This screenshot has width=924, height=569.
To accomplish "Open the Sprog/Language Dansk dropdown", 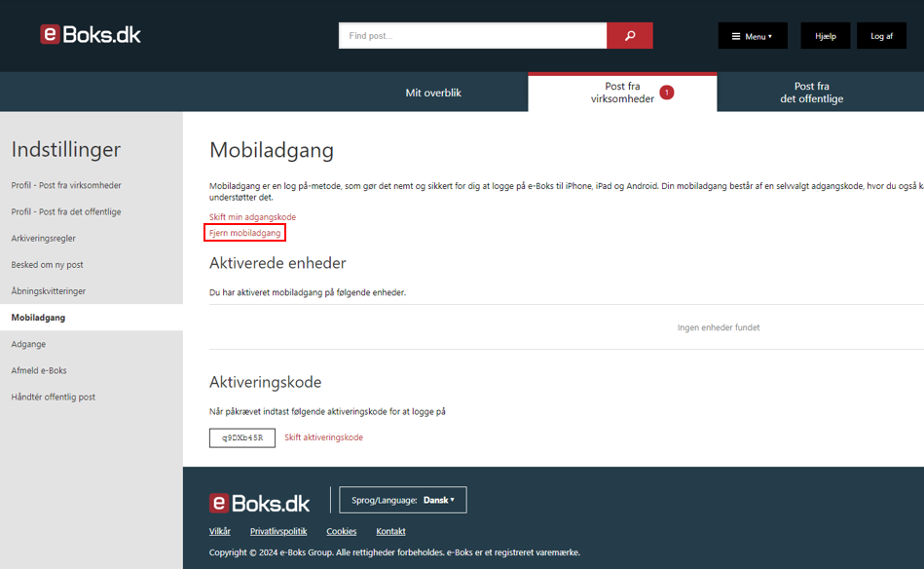I will pyautogui.click(x=402, y=500).
